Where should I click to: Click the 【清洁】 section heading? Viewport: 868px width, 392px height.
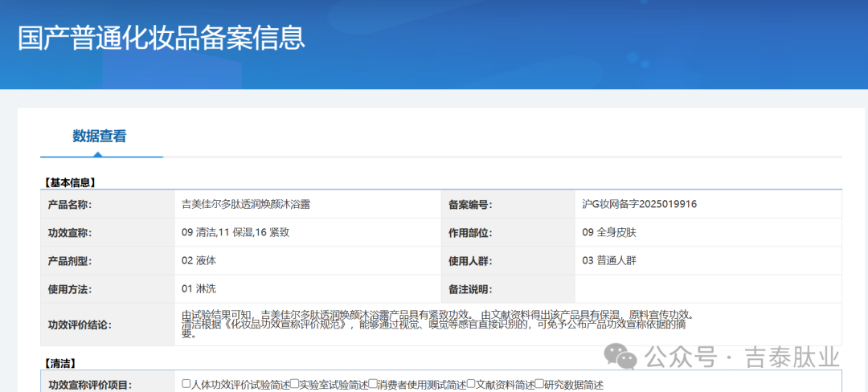tap(59, 363)
